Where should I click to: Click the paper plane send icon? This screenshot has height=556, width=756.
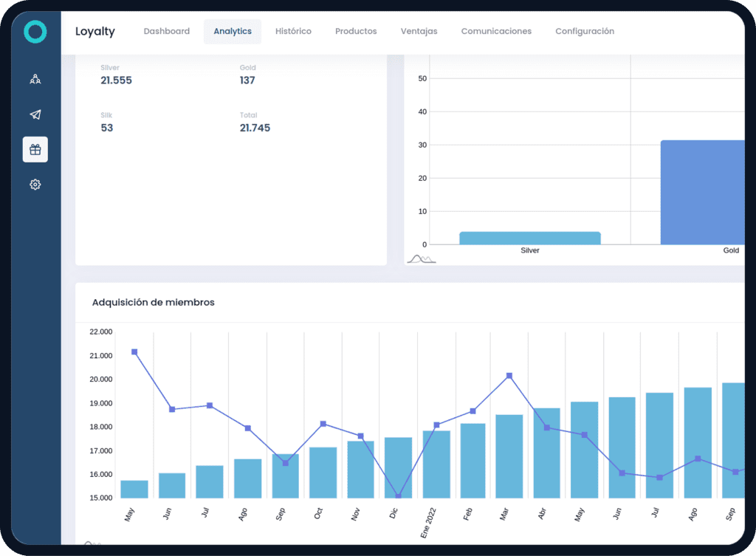(x=35, y=114)
